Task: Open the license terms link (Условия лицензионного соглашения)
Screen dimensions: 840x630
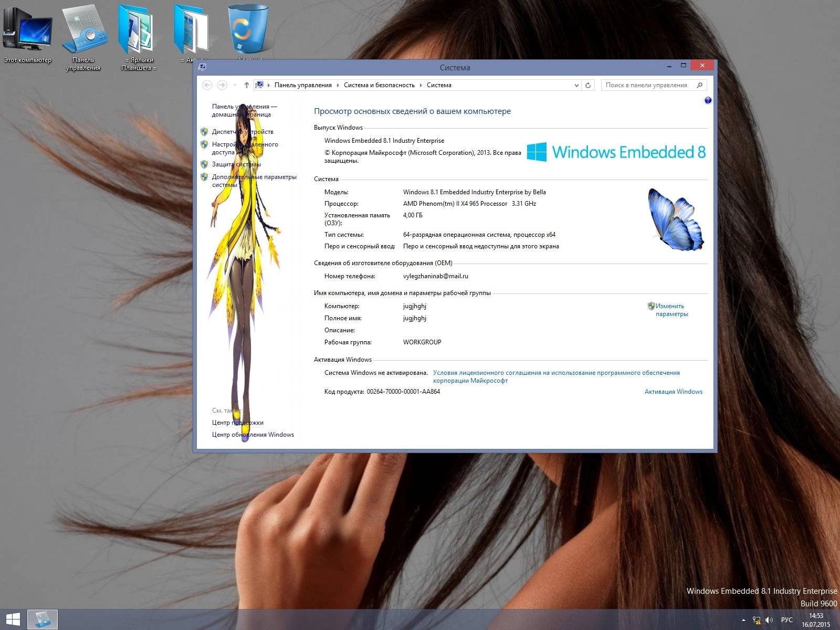Action: click(x=556, y=376)
